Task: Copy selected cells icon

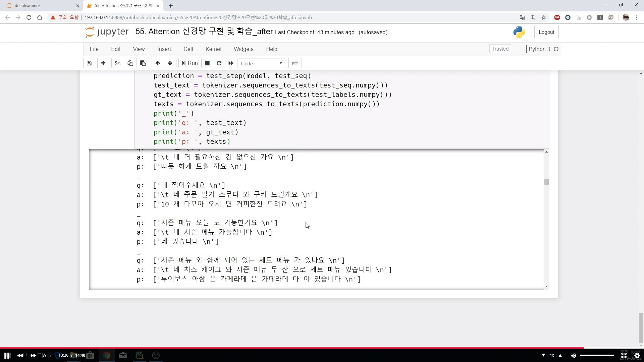Action: click(130, 63)
